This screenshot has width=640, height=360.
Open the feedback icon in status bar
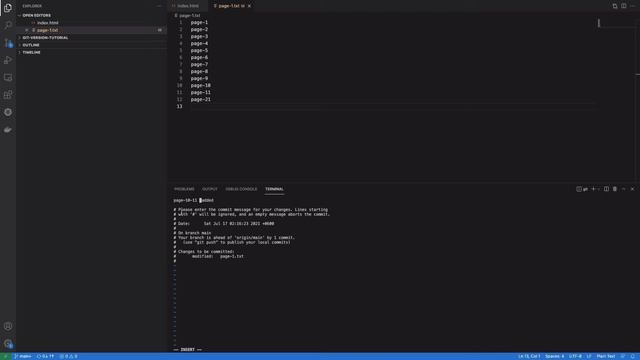pyautogui.click(x=623, y=356)
